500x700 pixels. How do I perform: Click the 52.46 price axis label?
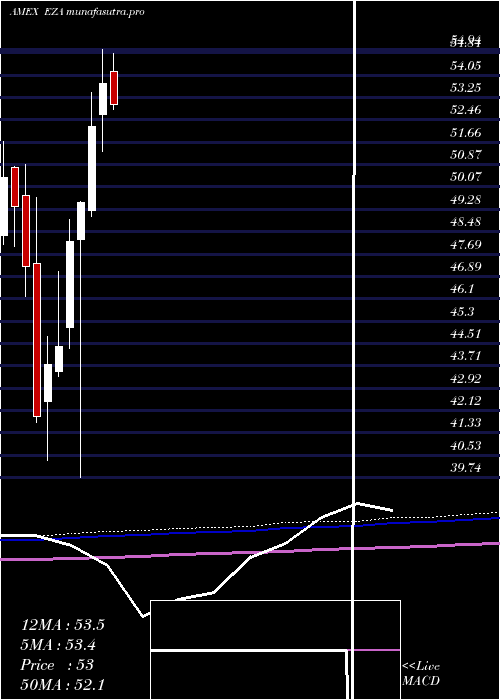tap(466, 110)
